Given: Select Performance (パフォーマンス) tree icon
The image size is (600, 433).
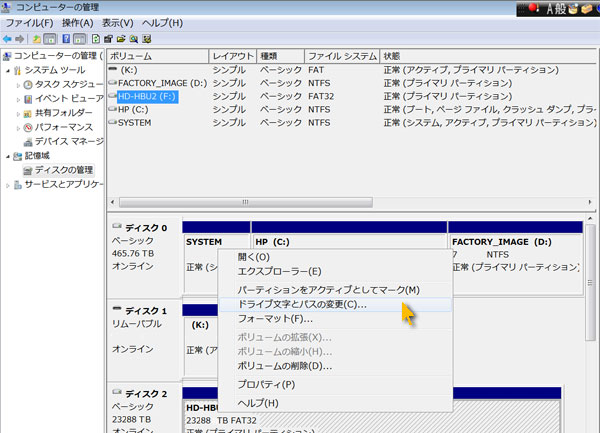Looking at the screenshot, I should [27, 128].
